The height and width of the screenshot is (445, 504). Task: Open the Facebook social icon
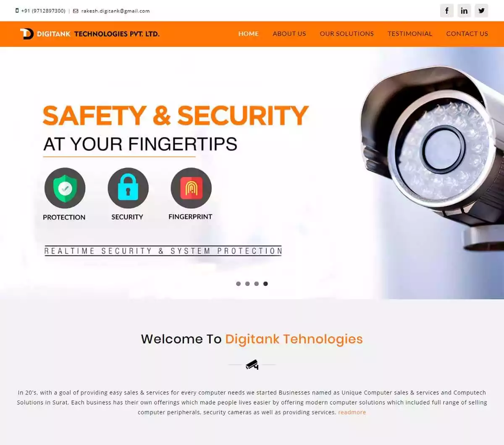pos(446,11)
